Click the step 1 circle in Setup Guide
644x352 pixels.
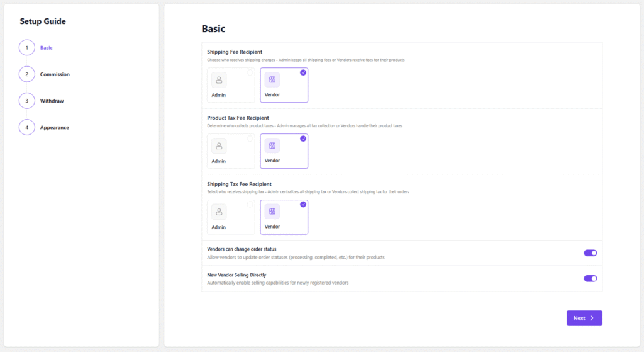[x=27, y=48]
